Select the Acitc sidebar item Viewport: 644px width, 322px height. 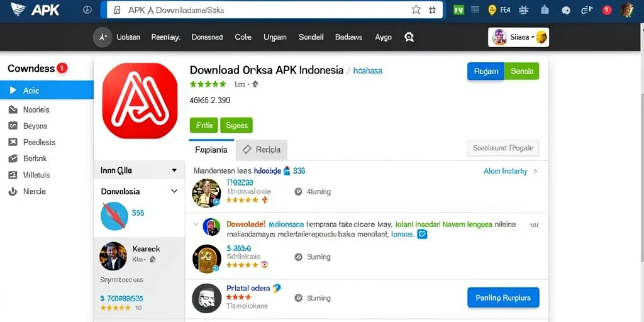click(47, 90)
